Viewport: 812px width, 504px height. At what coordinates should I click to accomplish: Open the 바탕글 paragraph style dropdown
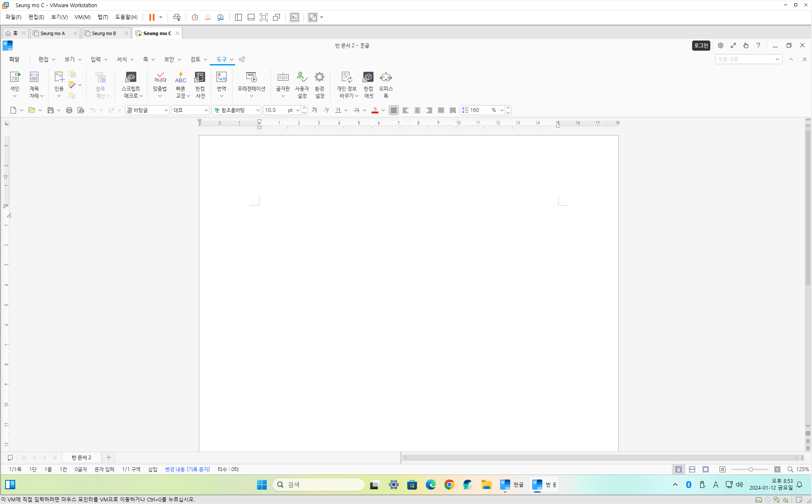(x=166, y=110)
